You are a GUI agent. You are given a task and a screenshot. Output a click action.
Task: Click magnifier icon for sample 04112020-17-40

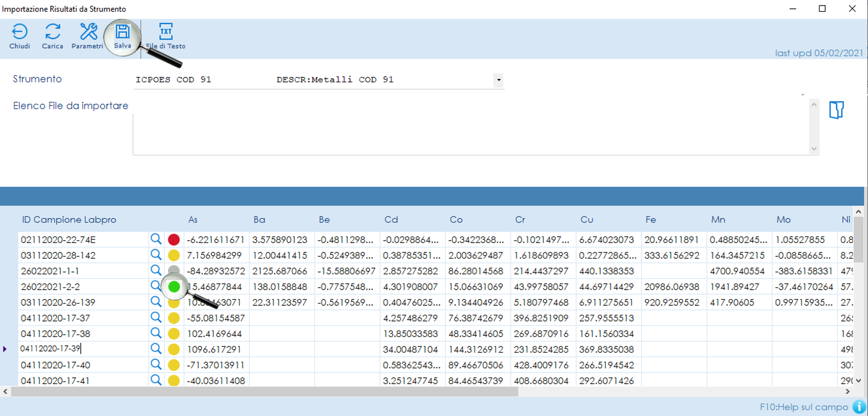[x=156, y=364]
